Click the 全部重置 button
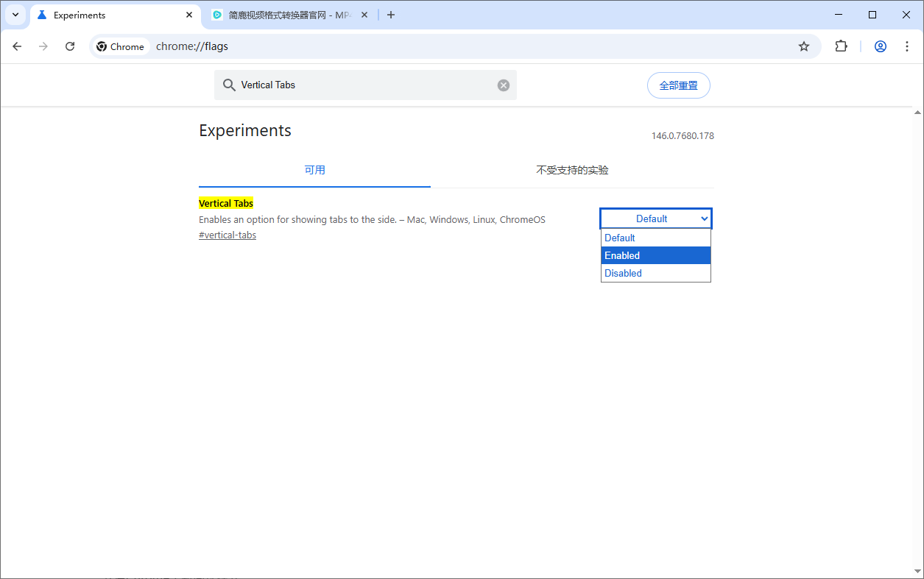 [678, 85]
